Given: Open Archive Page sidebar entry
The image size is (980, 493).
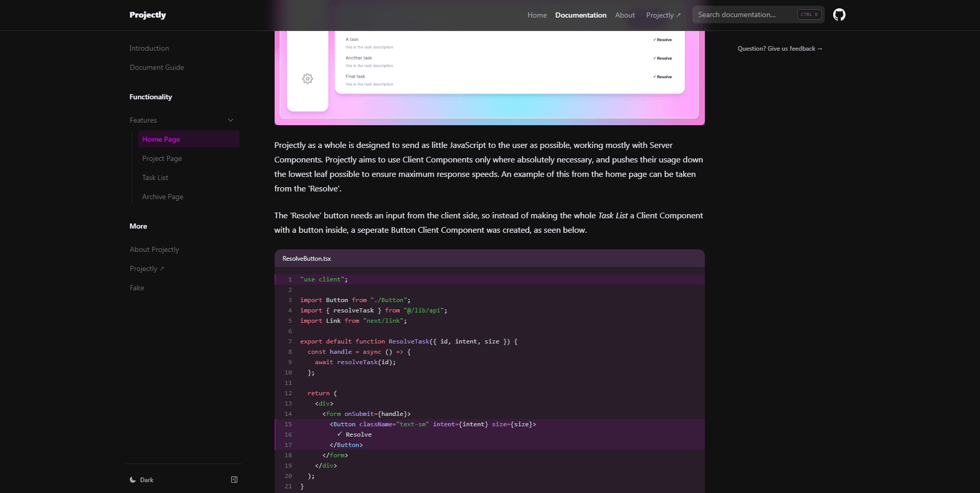Looking at the screenshot, I should [x=163, y=197].
